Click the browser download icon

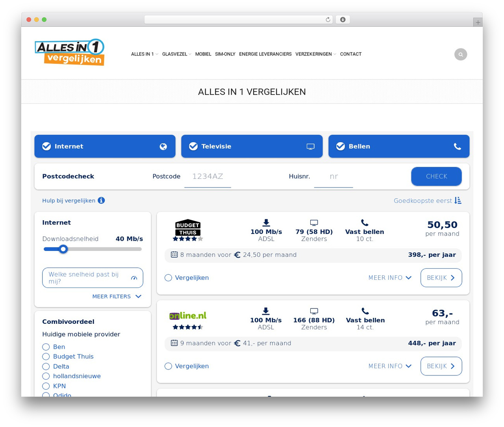[343, 20]
